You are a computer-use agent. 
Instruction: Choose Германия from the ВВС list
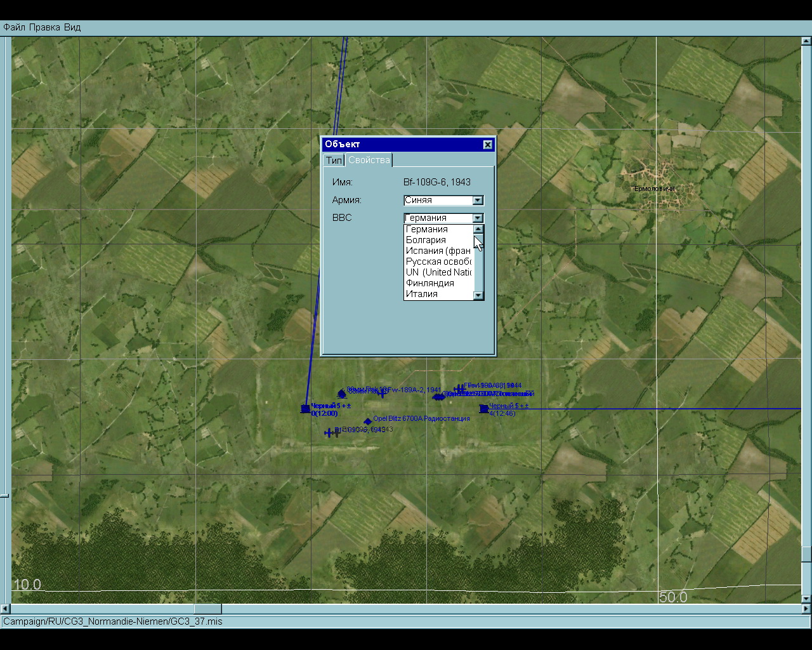tap(438, 229)
